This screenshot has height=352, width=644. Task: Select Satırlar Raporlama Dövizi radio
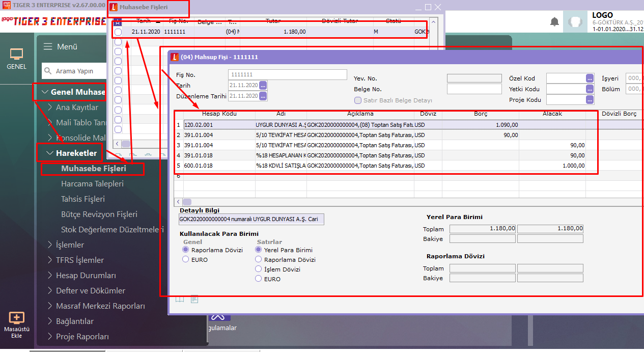coord(259,260)
